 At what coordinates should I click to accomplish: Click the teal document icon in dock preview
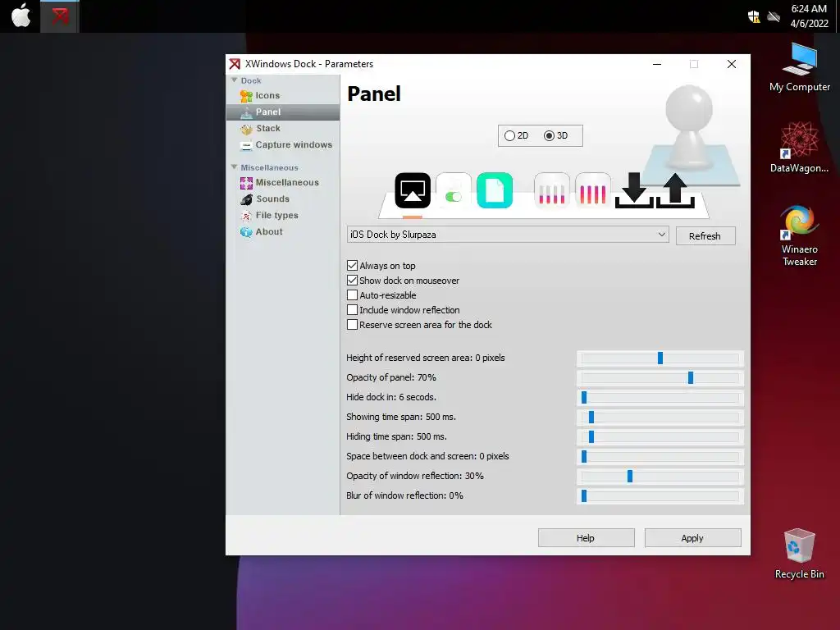(495, 190)
